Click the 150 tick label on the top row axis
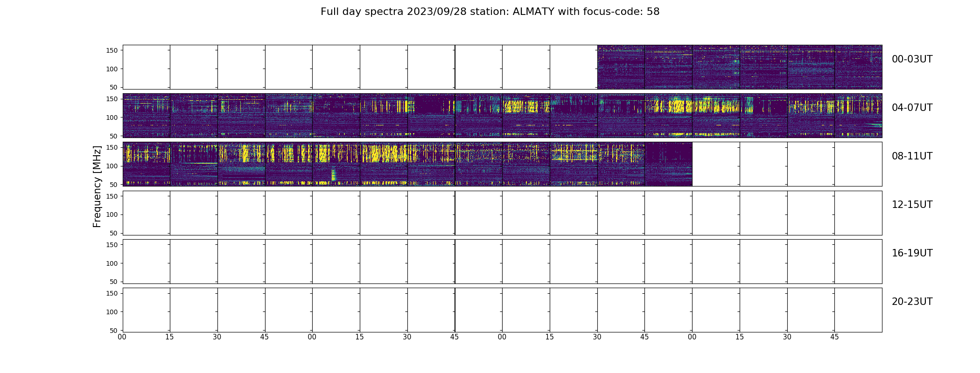Viewport: 980px width, 373px height. click(x=112, y=50)
